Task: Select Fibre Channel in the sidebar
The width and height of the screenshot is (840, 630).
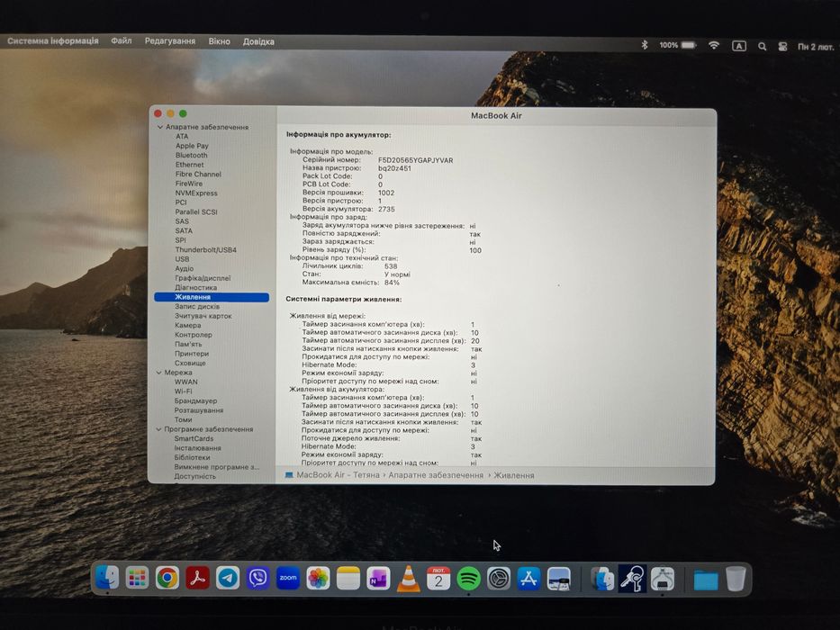Action: (198, 174)
